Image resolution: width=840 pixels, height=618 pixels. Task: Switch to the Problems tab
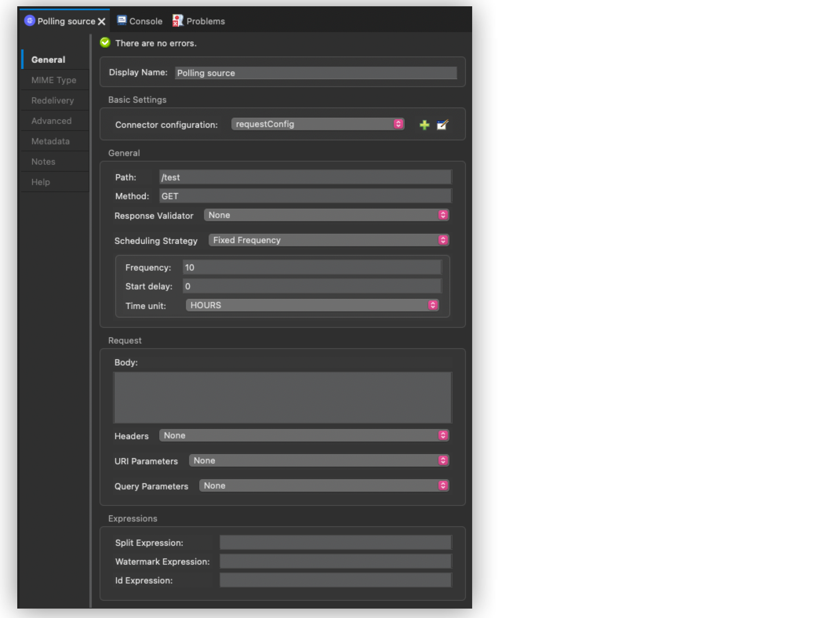coord(199,21)
